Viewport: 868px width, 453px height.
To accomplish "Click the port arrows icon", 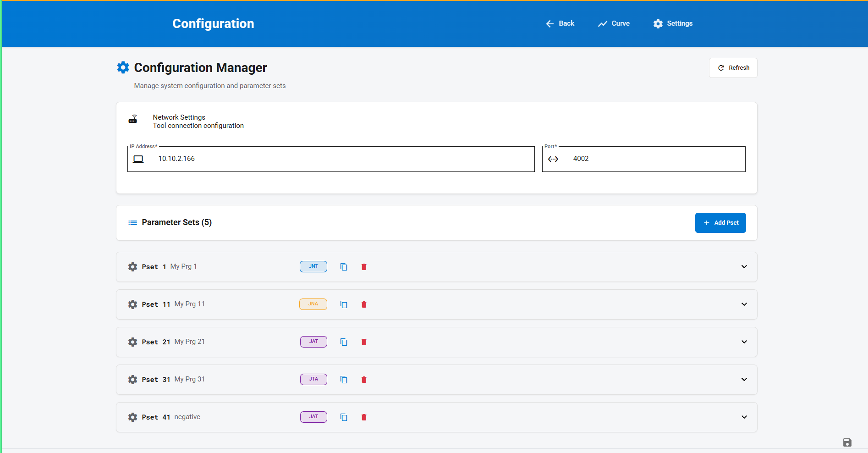I will coord(553,159).
